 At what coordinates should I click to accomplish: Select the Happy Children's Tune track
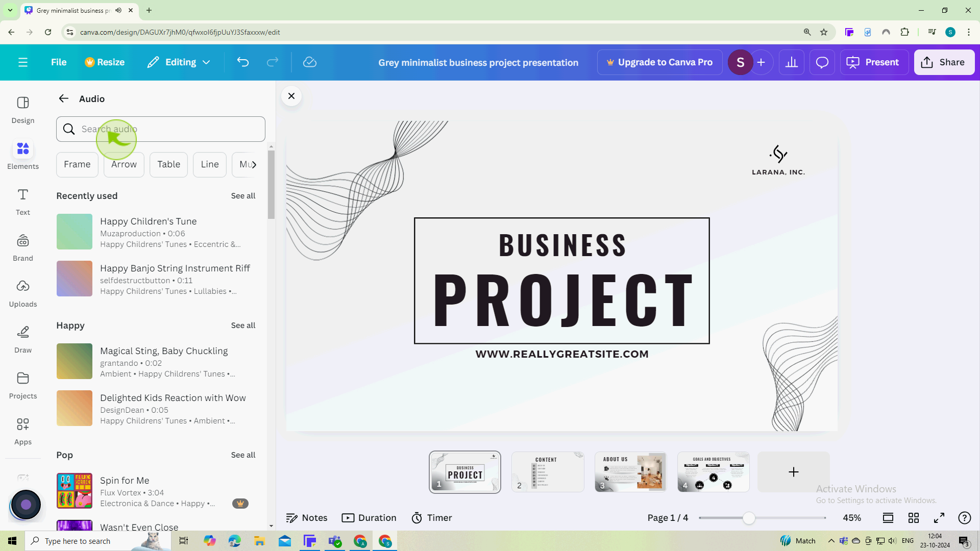[x=156, y=232]
